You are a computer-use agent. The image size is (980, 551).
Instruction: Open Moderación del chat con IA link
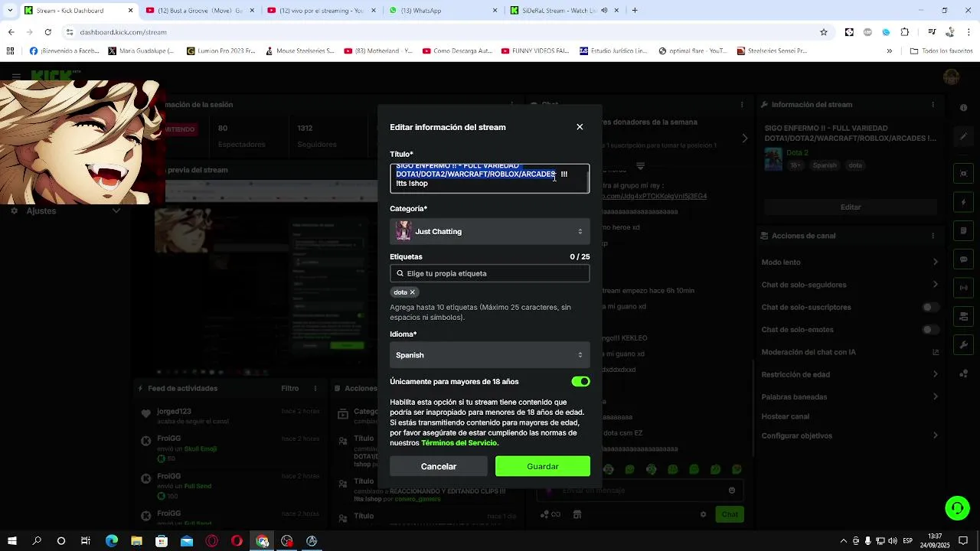coord(849,352)
